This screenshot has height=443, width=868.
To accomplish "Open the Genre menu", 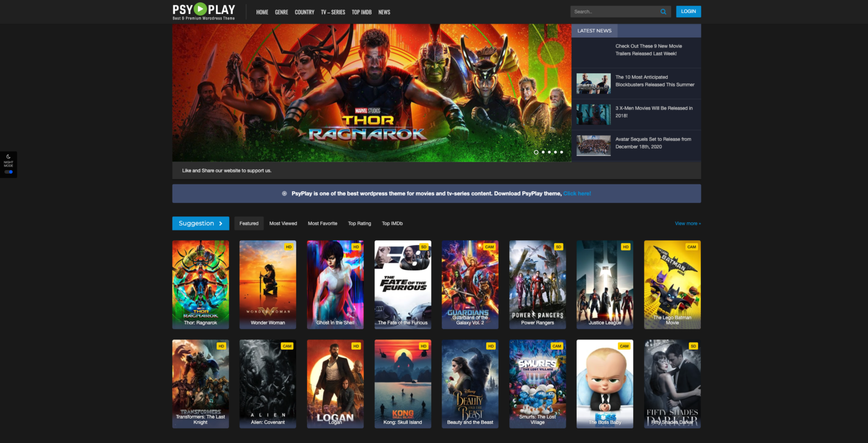I will tap(281, 12).
